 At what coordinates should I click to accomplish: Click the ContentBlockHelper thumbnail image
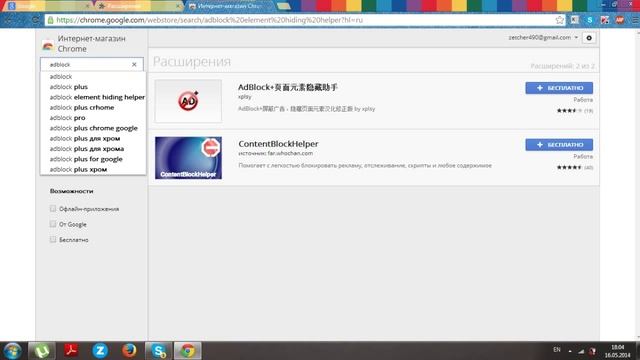click(x=188, y=158)
